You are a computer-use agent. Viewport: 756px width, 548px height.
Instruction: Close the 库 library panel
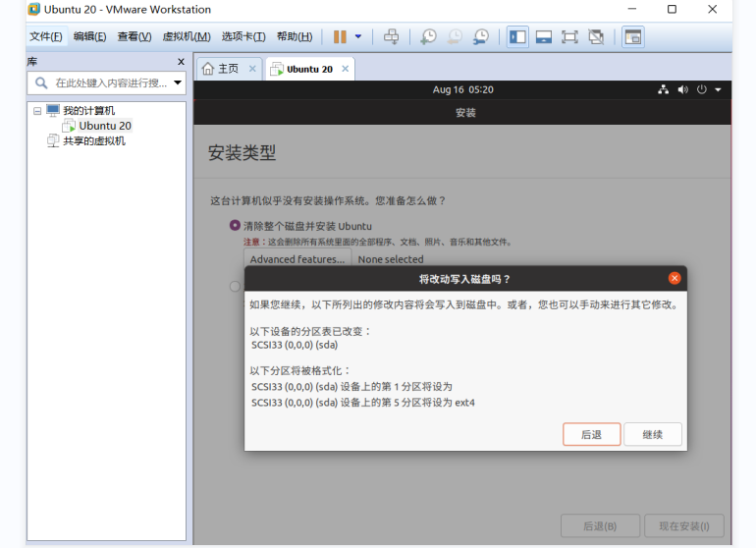(x=181, y=62)
